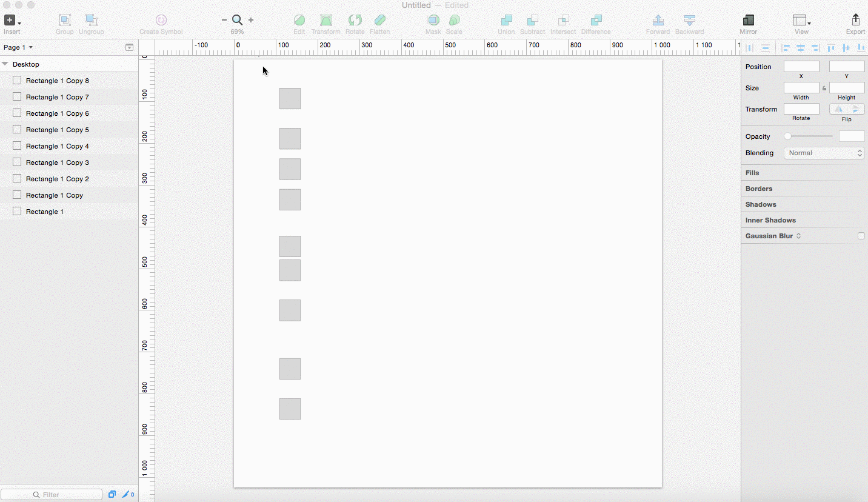Click the Shadows section header
This screenshot has width=868, height=502.
tap(804, 204)
